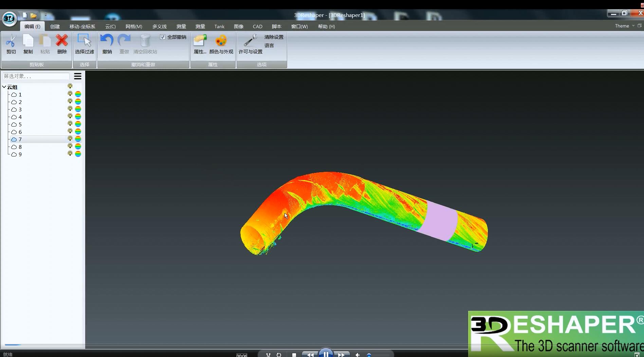Image resolution: width=644 pixels, height=357 pixels.
Task: Click the player volume slider
Action: [378, 355]
